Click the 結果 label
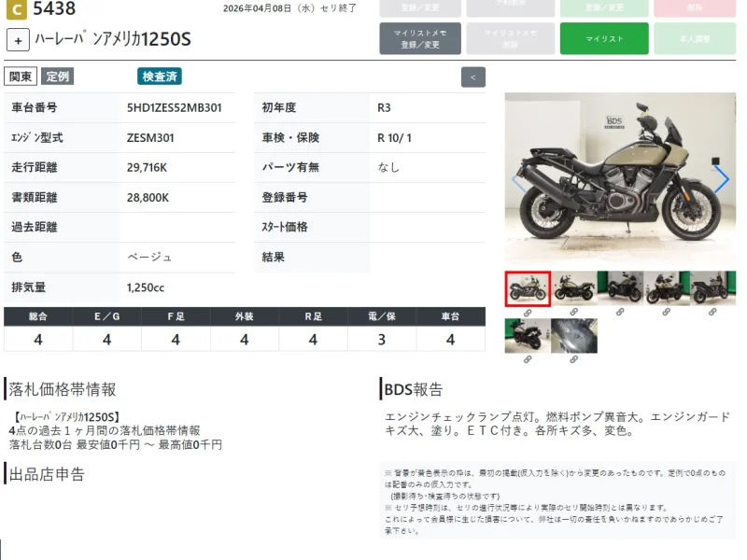The image size is (747, 560). [274, 258]
